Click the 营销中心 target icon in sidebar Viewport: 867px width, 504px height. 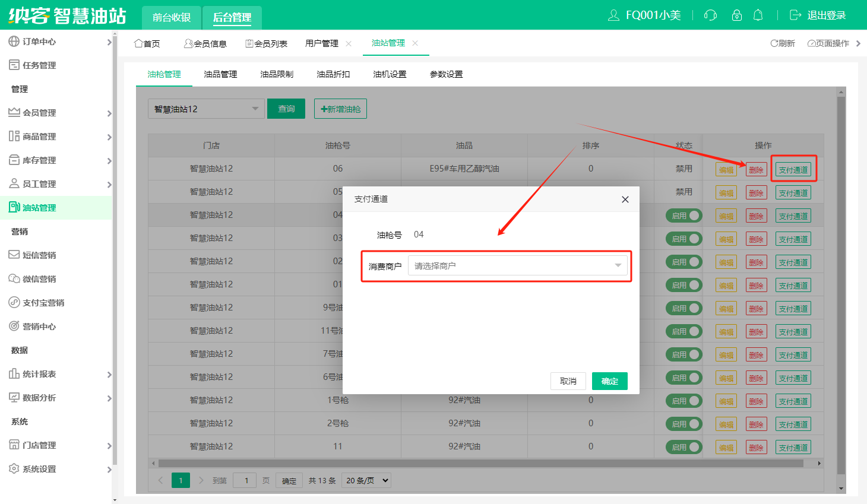tap(14, 327)
